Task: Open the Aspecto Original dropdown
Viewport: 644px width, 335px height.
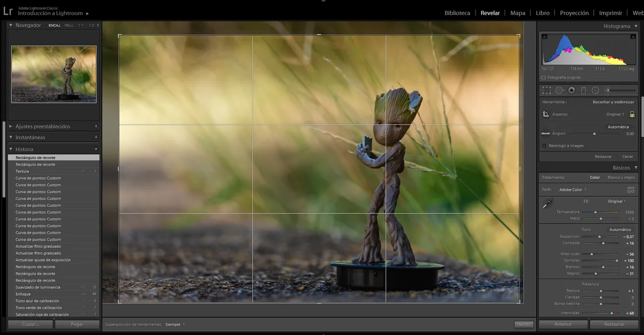Action: coord(615,114)
